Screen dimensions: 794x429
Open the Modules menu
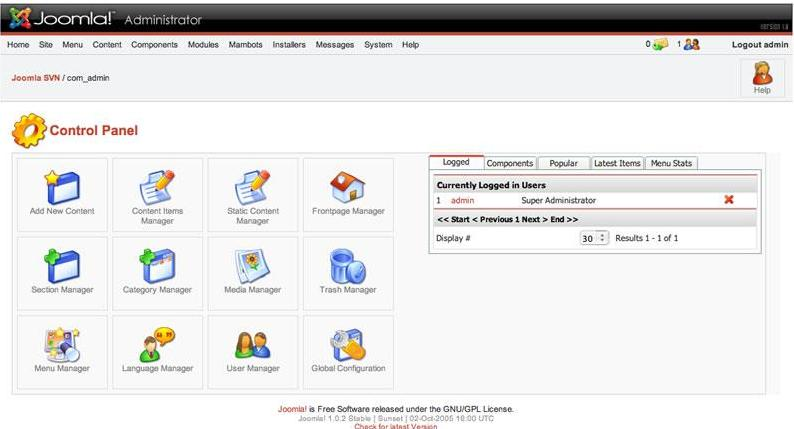(x=203, y=45)
